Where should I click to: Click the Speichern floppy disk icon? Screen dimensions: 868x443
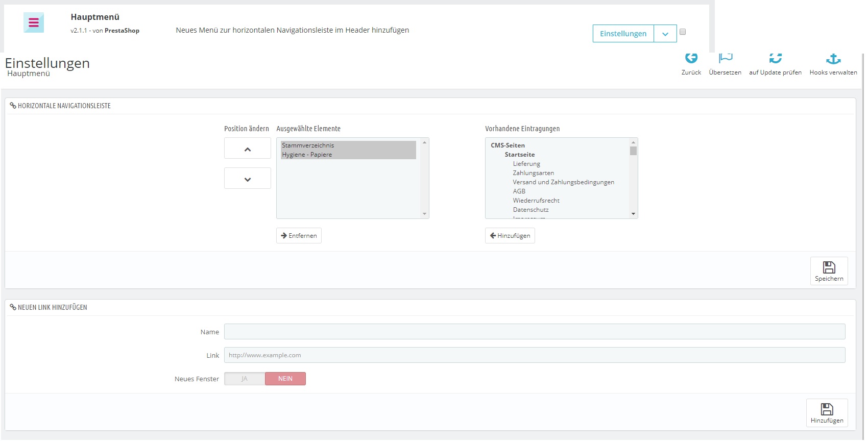click(x=829, y=267)
